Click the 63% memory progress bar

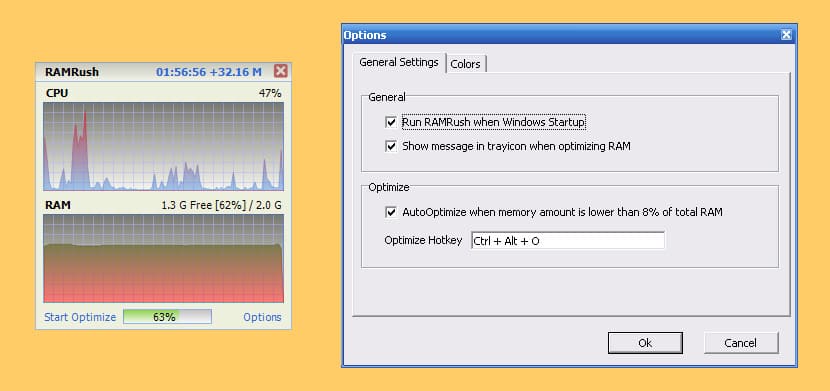pyautogui.click(x=167, y=317)
